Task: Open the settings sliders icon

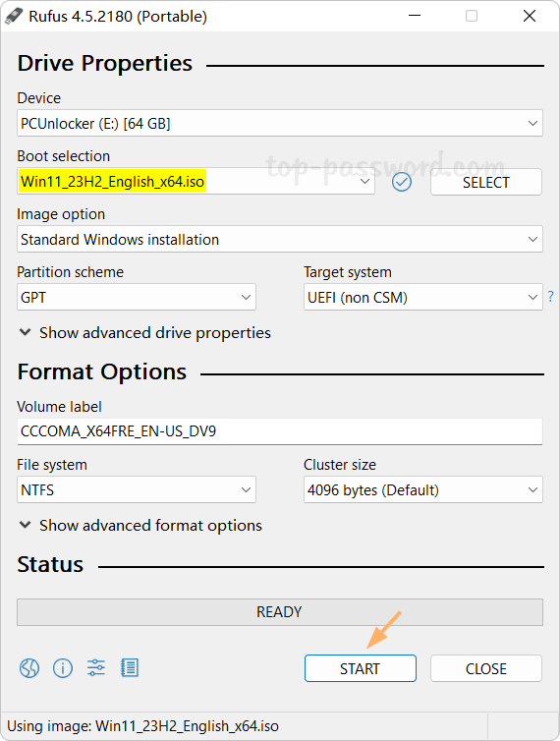Action: [96, 667]
